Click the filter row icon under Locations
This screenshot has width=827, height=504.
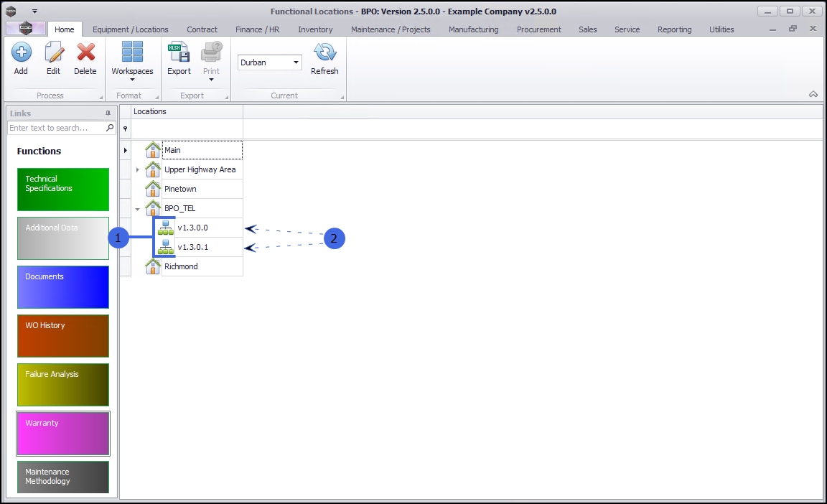[125, 129]
